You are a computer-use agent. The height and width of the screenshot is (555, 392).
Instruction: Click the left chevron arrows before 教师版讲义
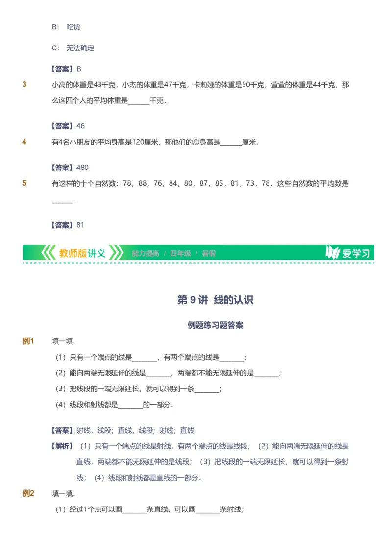[49, 253]
